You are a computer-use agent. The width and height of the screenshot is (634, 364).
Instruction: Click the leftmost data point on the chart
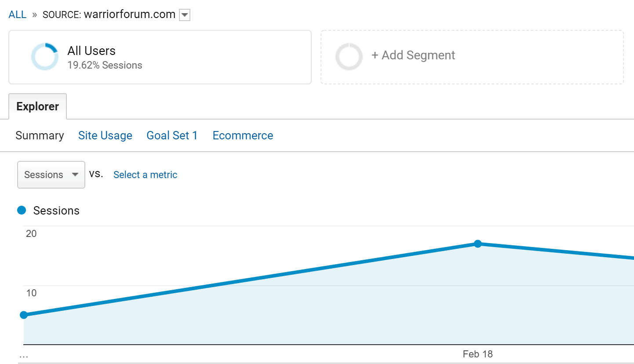click(24, 315)
